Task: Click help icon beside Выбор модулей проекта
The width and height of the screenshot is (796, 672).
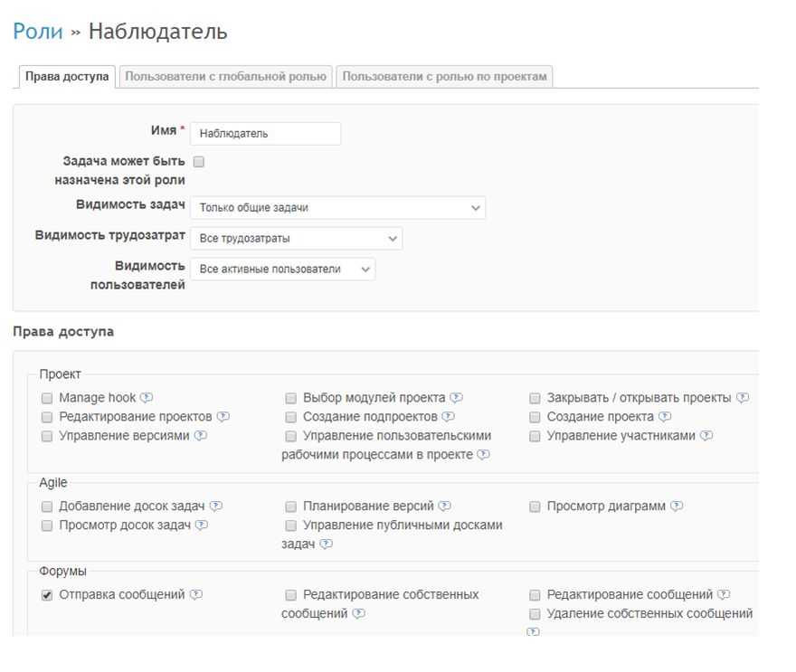Action: tap(457, 398)
